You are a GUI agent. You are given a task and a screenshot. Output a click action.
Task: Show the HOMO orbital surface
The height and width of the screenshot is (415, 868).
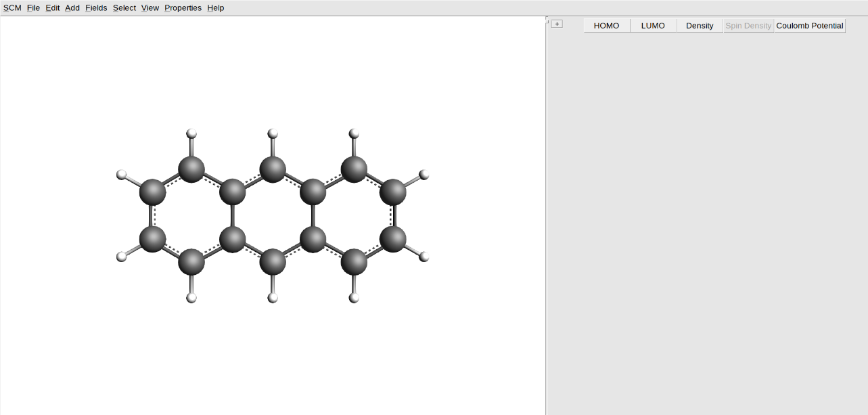[x=606, y=25]
